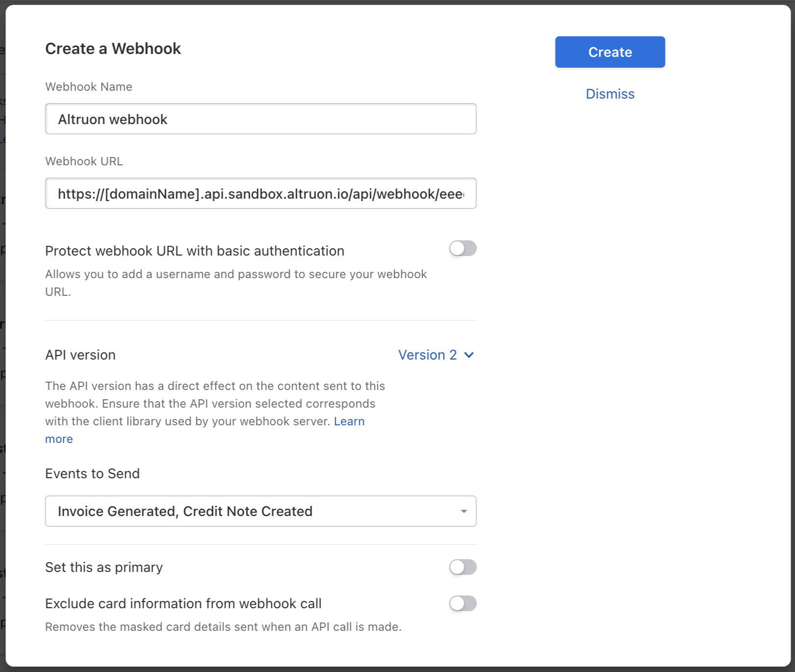Enable Exclude card information from webhook call
The width and height of the screenshot is (795, 672).
point(462,603)
